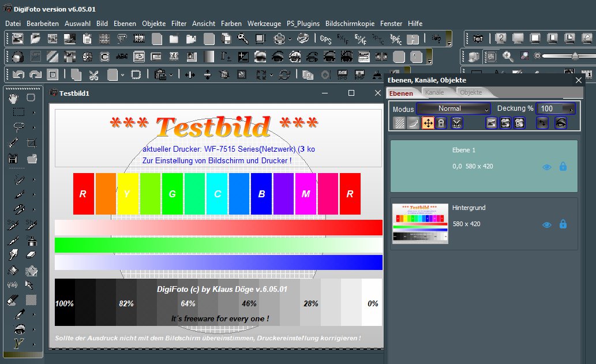Open the Modus blend mode dropdown
596x364 pixels.
pyautogui.click(x=453, y=108)
